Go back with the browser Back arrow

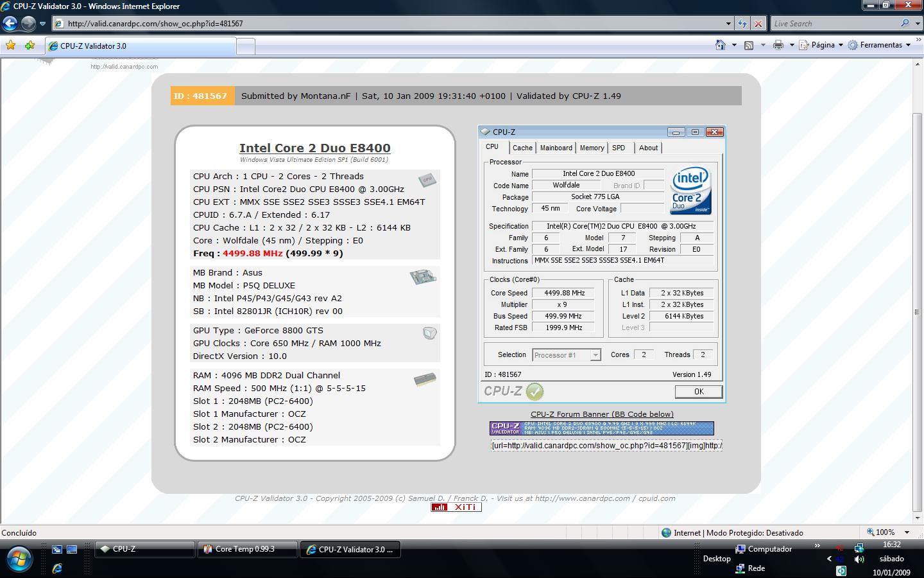10,24
